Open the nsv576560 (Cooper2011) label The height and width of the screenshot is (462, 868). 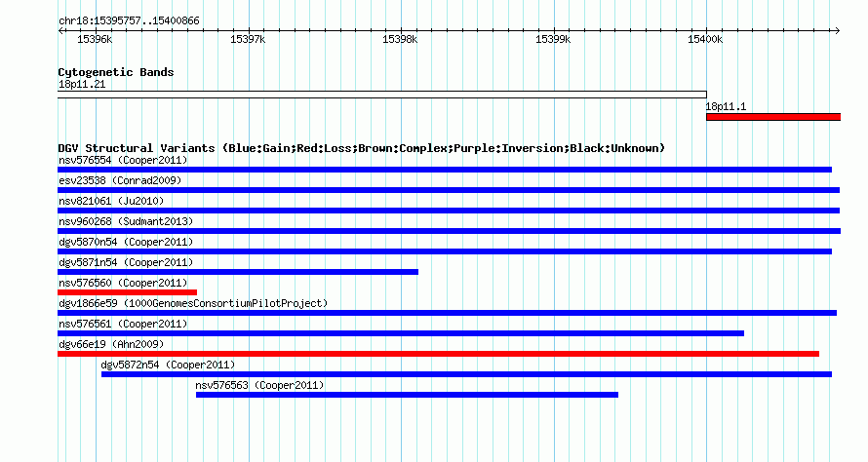tap(123, 284)
